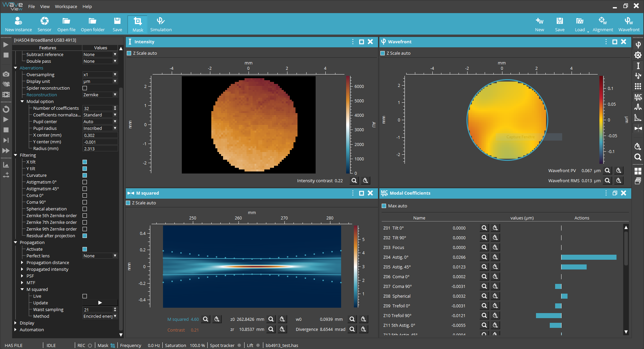The height and width of the screenshot is (349, 644).
Task: Toggle Z Scale auto in Intensity panel
Action: (x=129, y=53)
